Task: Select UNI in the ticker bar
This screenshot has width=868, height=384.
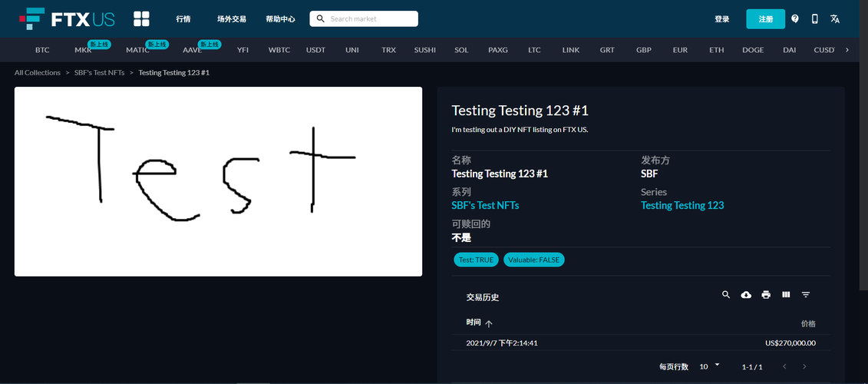Action: pyautogui.click(x=352, y=50)
